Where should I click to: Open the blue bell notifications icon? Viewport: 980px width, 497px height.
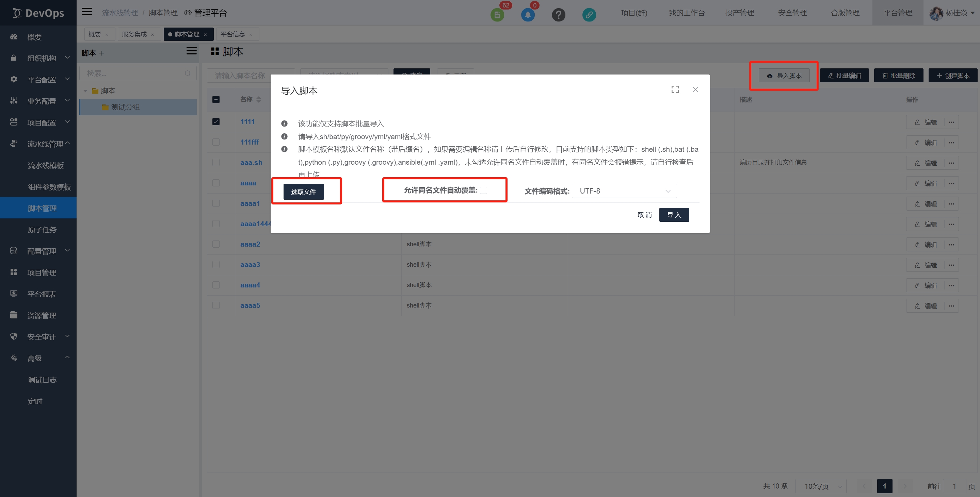[x=527, y=15]
